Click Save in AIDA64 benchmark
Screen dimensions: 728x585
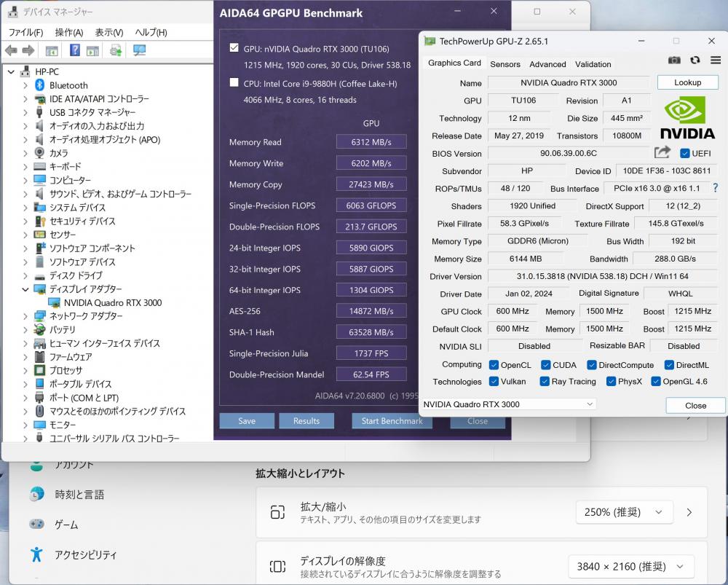247,421
